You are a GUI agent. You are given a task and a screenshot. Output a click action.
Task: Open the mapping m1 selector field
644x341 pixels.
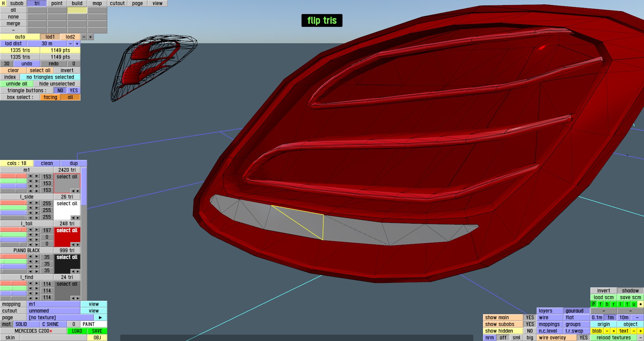pyautogui.click(x=54, y=304)
